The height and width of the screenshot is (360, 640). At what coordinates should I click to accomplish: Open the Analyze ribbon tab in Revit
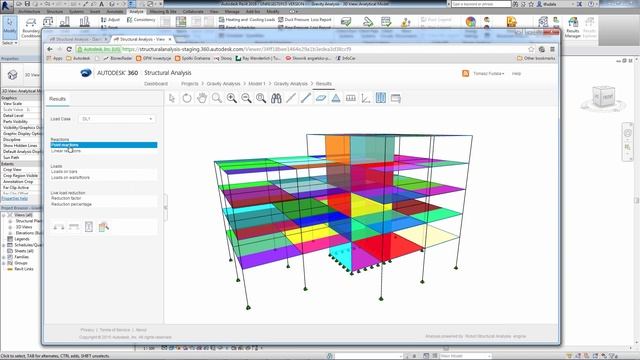136,11
